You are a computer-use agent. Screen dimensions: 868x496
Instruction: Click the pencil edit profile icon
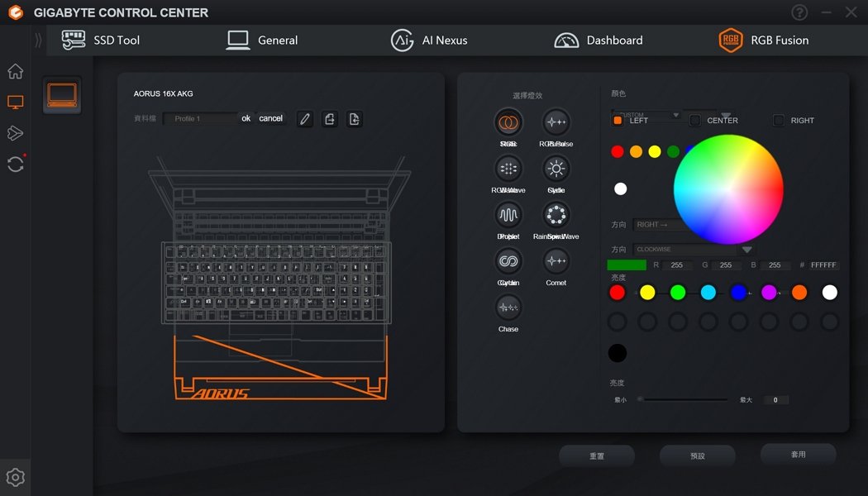(x=305, y=119)
